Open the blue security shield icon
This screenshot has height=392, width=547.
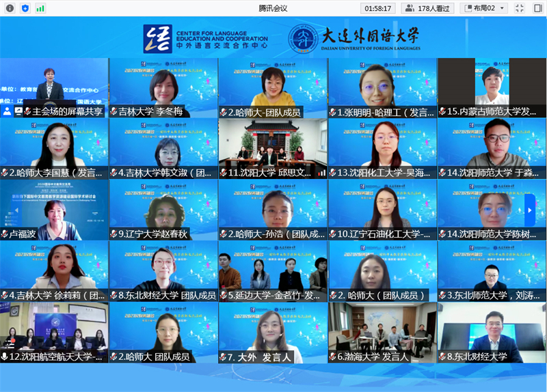(x=25, y=8)
